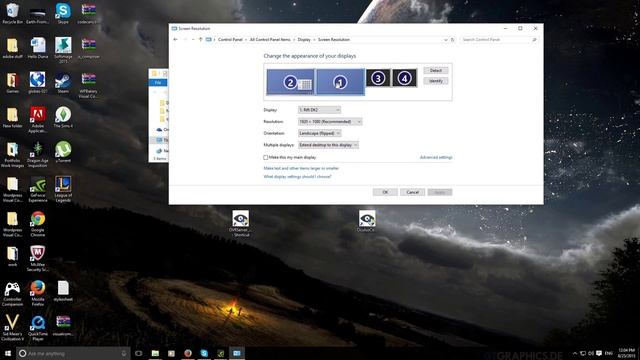
Task: Go back using the navigation arrow
Action: (x=176, y=40)
